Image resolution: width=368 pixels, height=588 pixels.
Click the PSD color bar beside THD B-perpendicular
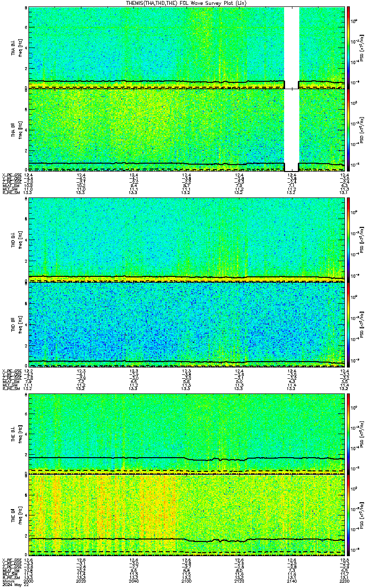tap(349, 240)
